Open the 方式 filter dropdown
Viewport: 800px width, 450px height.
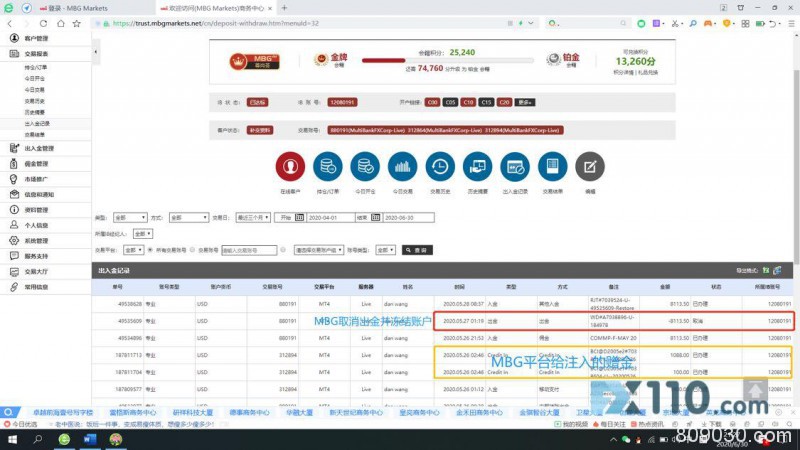pos(189,217)
